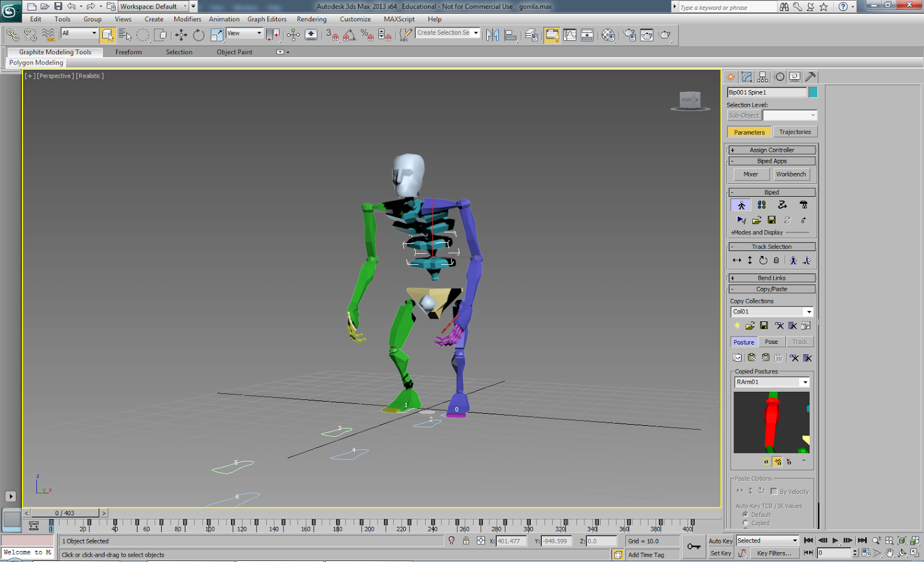This screenshot has width=924, height=562.
Task: Open the Copied Postures RArm01 dropdown
Action: click(x=805, y=383)
